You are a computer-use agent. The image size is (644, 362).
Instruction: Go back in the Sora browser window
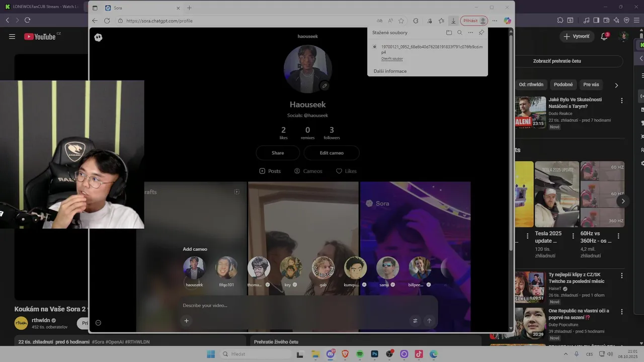95,21
